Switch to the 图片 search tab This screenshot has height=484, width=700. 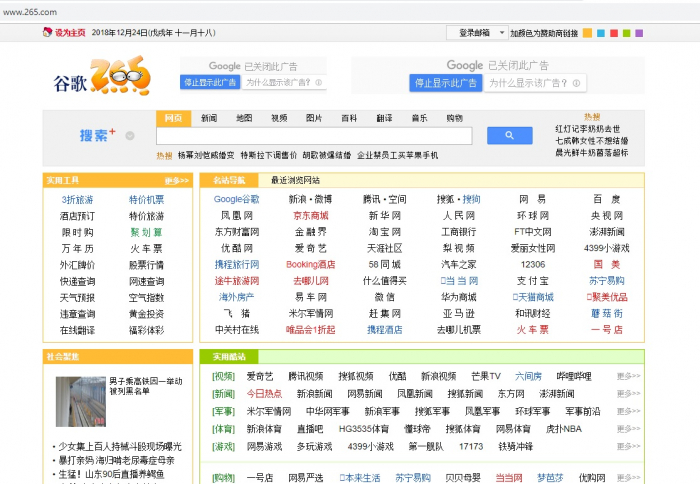point(314,118)
